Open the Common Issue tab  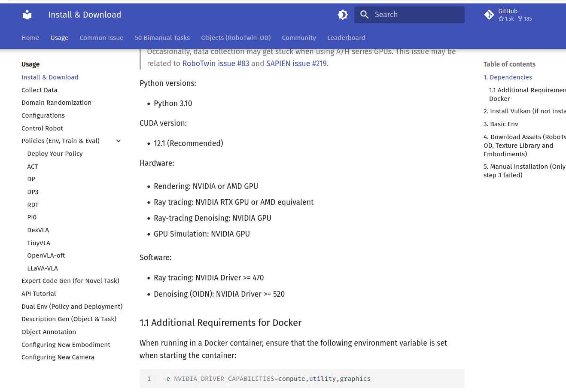pos(101,38)
